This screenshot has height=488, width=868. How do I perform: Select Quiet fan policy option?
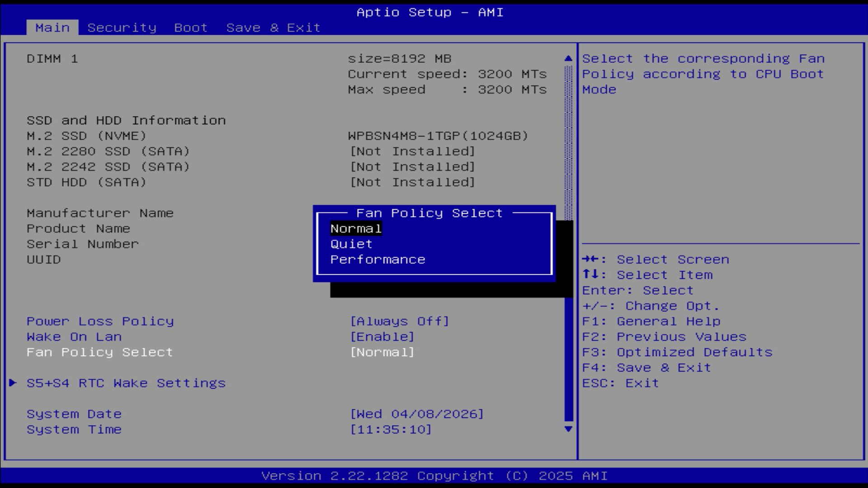click(x=351, y=244)
